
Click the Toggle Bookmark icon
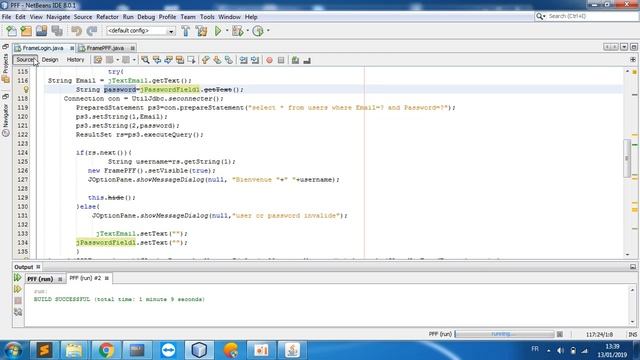pos(229,60)
